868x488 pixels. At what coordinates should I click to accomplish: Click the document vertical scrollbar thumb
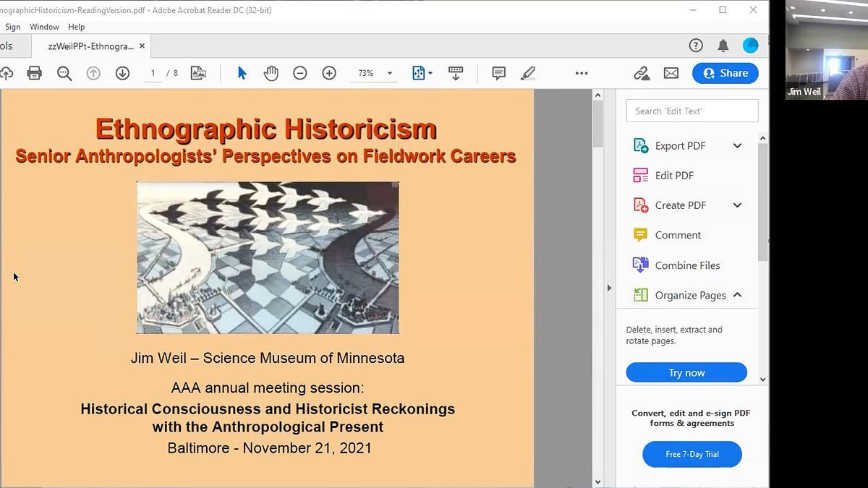597,124
